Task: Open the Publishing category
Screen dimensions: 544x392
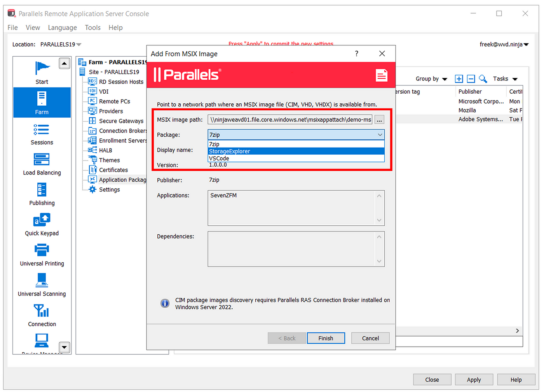Action: click(42, 195)
